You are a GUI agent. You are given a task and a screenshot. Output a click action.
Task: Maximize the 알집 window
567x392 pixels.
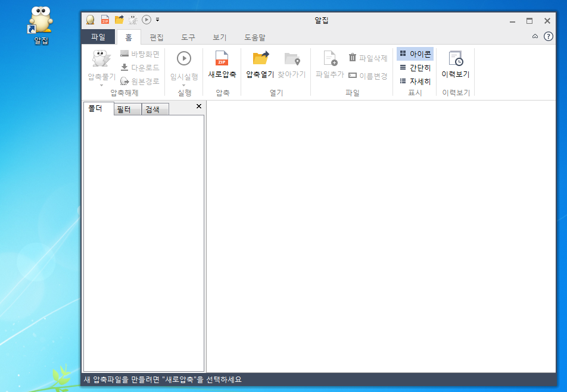(529, 21)
